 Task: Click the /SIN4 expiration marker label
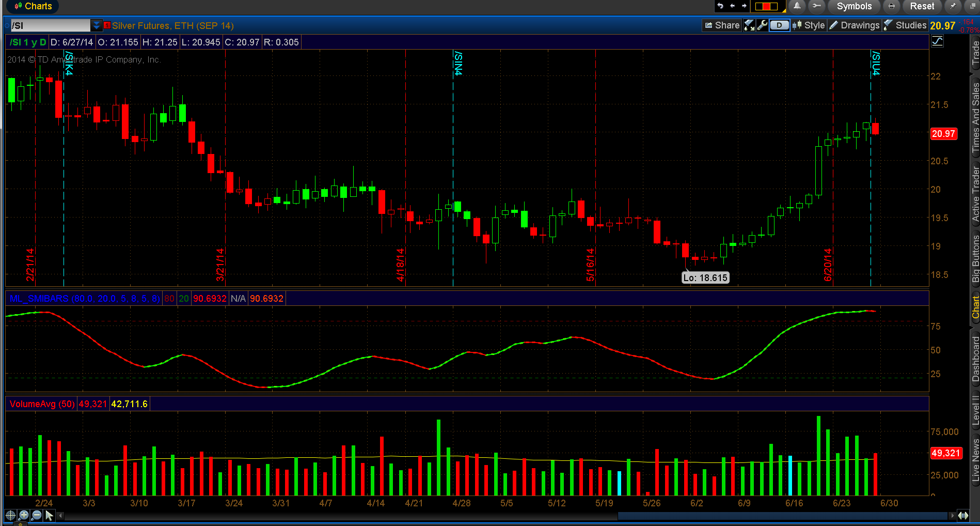458,63
